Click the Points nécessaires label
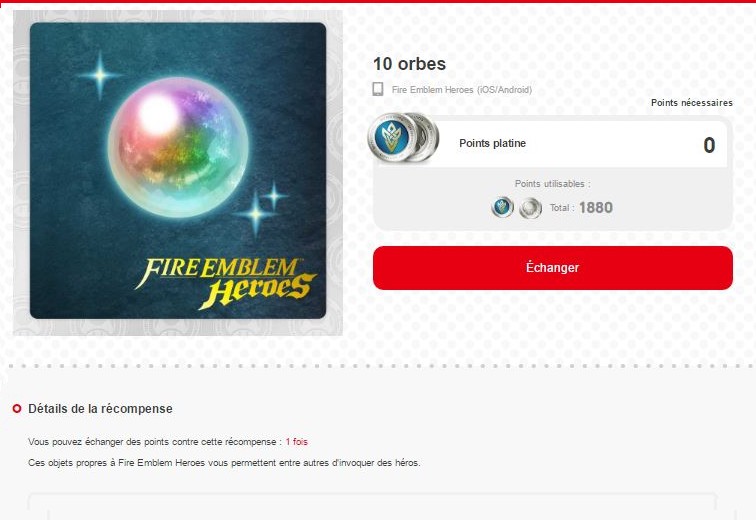756x520 pixels. [x=692, y=103]
